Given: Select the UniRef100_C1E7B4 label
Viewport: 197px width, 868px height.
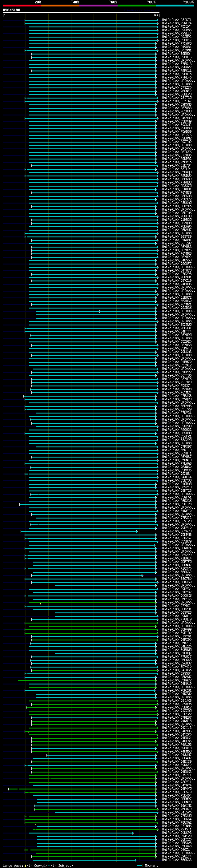Looking at the screenshot, I should tap(176, 165).
